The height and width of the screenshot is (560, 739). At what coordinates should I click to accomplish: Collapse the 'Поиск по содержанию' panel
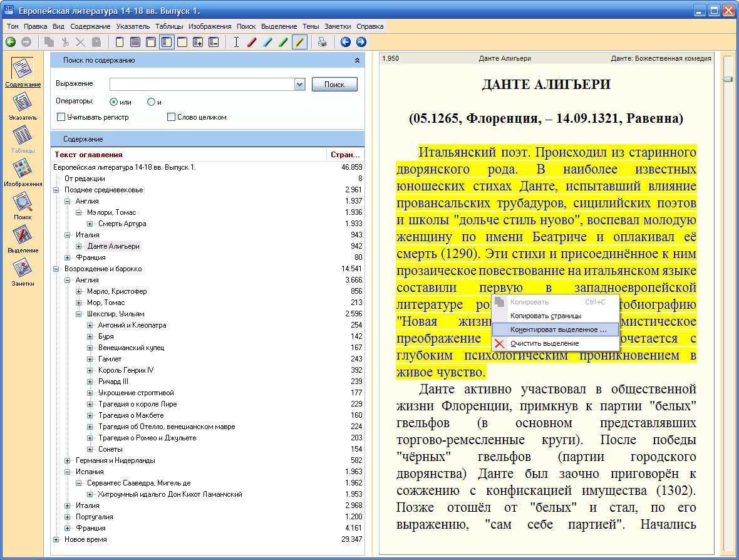click(357, 60)
